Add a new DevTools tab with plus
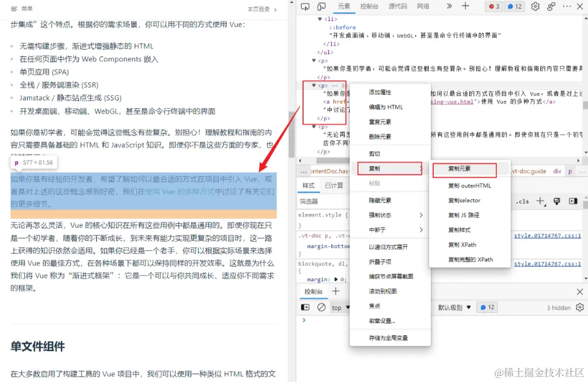The image size is (588, 382). pos(465,6)
